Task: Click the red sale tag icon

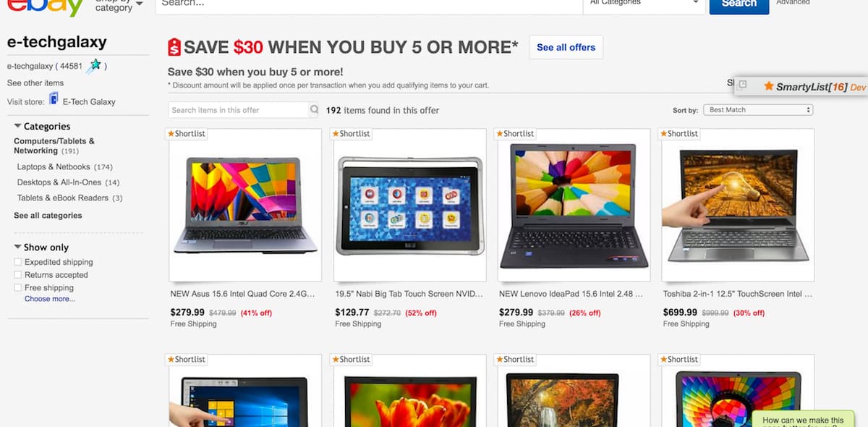Action: point(174,47)
